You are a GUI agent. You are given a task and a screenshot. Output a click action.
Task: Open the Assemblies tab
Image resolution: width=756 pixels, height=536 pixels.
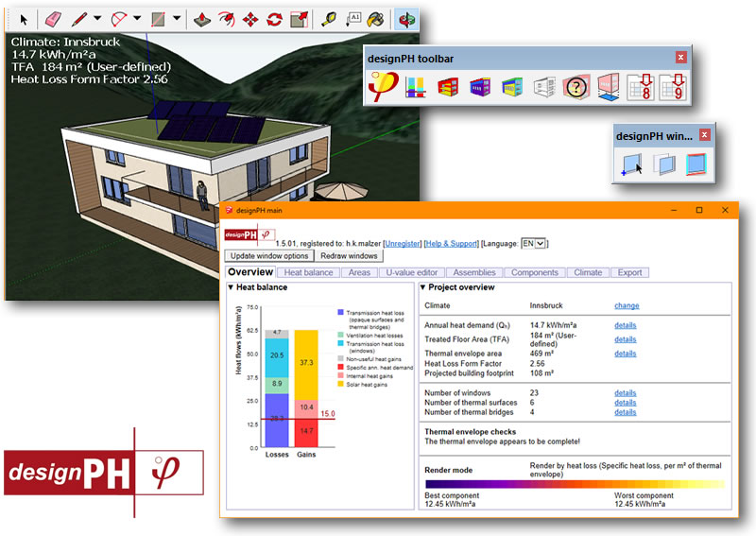coord(474,272)
